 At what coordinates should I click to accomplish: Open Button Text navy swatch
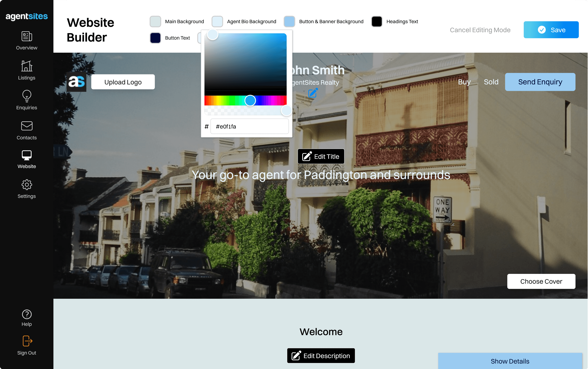click(155, 38)
